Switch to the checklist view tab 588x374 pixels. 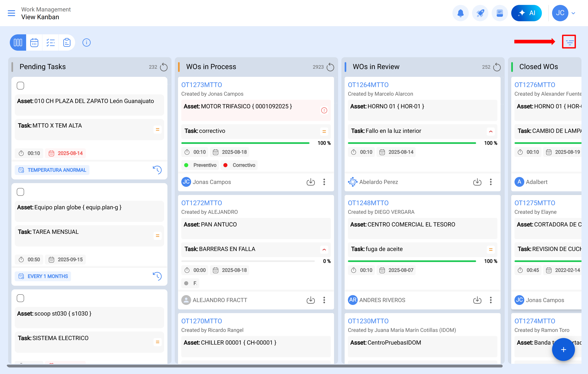[51, 43]
